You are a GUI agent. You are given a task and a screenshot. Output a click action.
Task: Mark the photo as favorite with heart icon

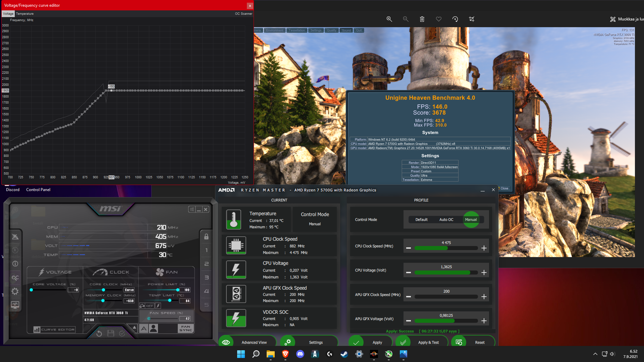[x=438, y=19]
